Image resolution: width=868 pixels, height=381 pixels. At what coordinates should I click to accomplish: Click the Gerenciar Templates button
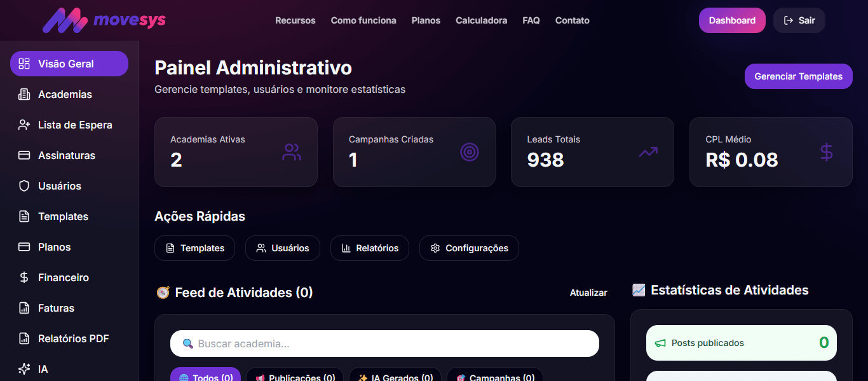point(798,76)
